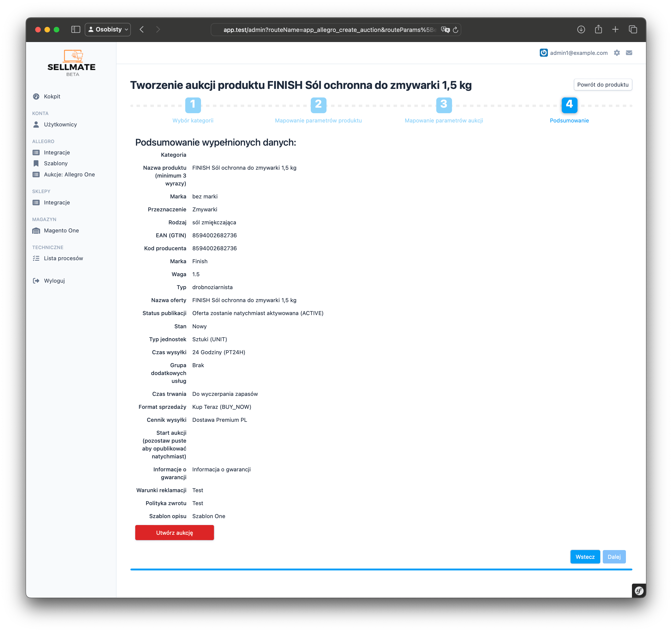The width and height of the screenshot is (672, 632).
Task: Reload the page icon
Action: tap(456, 30)
